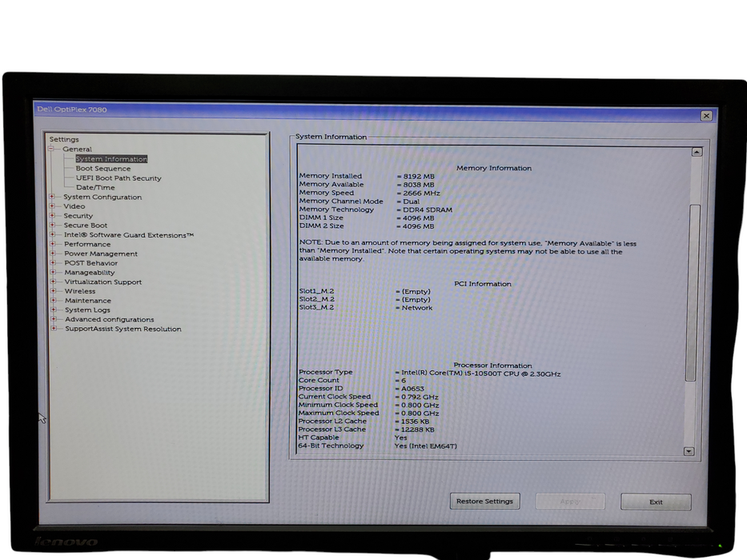Expand Intel Software Guard Extensions node
This screenshot has width=747, height=560.
coord(53,234)
